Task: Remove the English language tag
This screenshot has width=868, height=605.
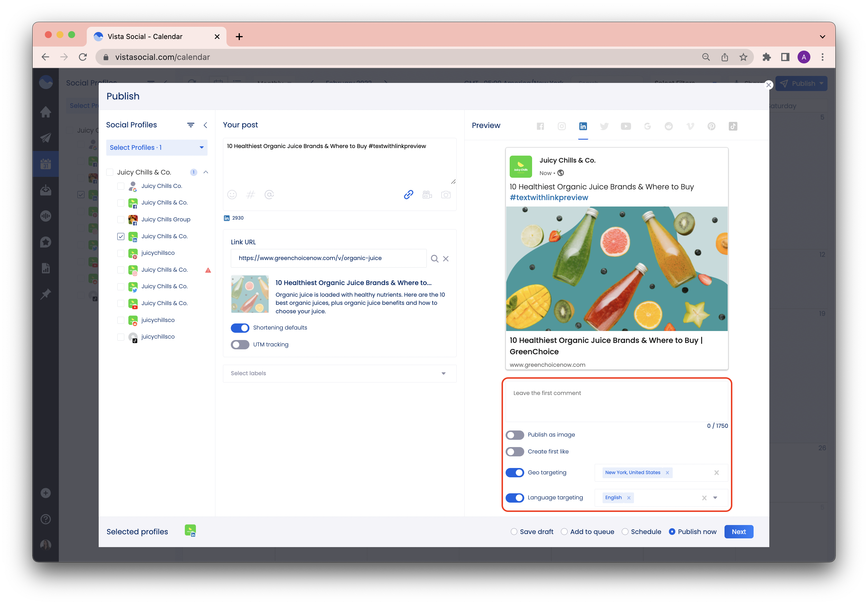Action: pyautogui.click(x=629, y=498)
